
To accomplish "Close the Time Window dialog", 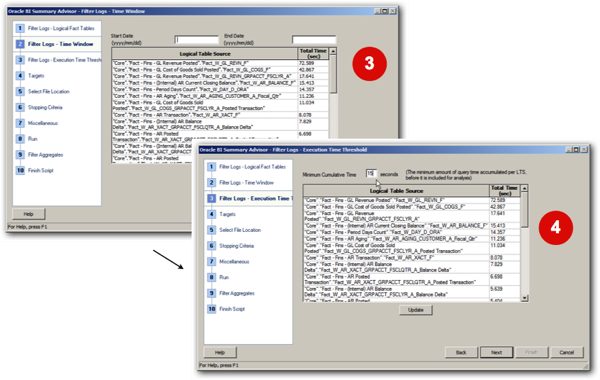I will pos(393,11).
